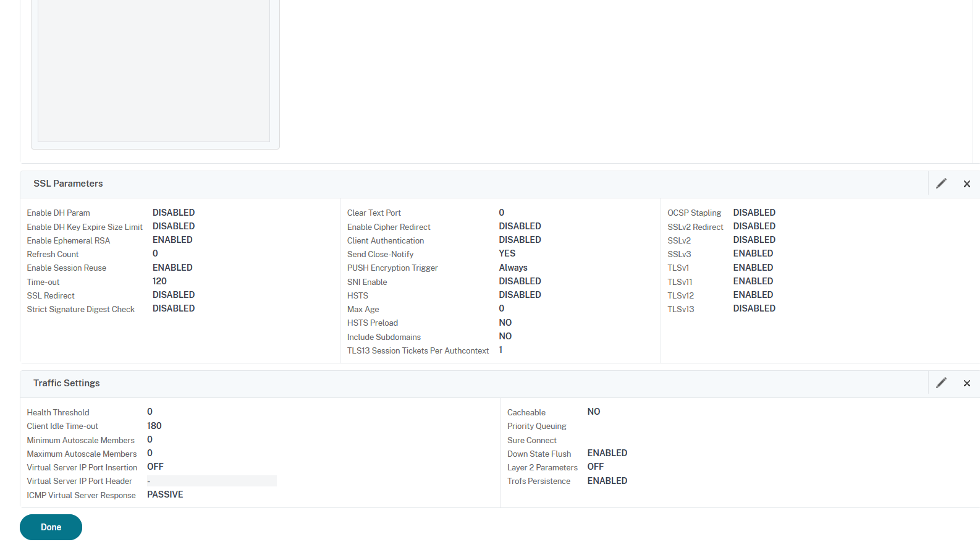Select OFF value for Virtual Server IP Port Insertion

pos(155,467)
